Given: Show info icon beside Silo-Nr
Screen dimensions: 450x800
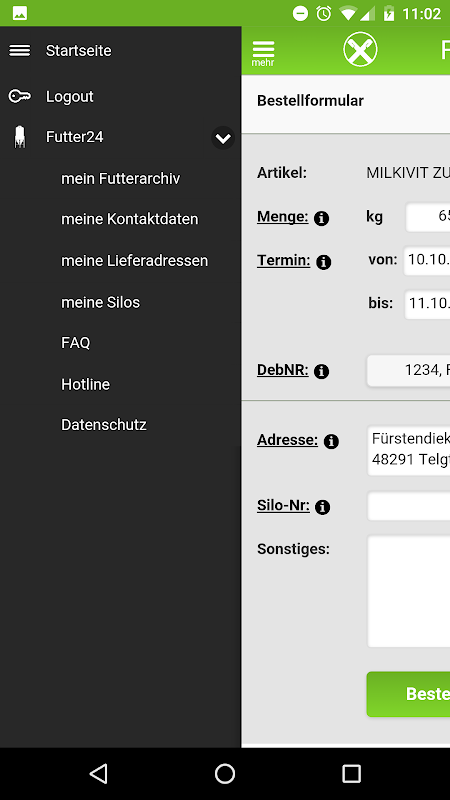Looking at the screenshot, I should pos(322,507).
